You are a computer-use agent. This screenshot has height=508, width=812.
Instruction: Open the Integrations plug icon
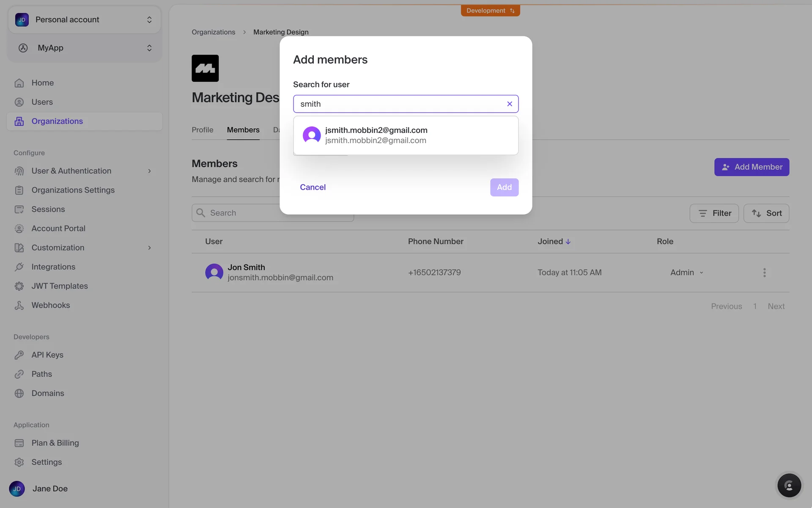[x=19, y=267]
